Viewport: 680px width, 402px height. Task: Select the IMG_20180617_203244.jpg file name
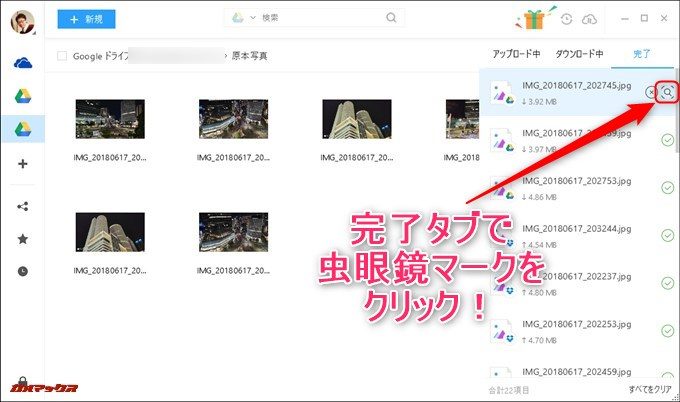click(x=576, y=229)
